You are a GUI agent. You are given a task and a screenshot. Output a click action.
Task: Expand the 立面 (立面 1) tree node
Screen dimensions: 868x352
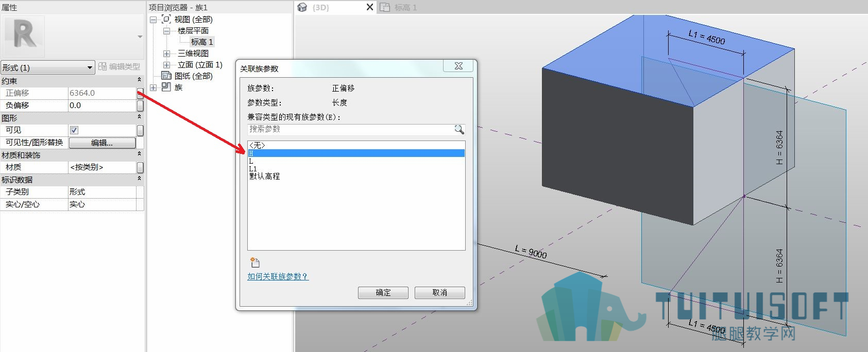(x=166, y=65)
